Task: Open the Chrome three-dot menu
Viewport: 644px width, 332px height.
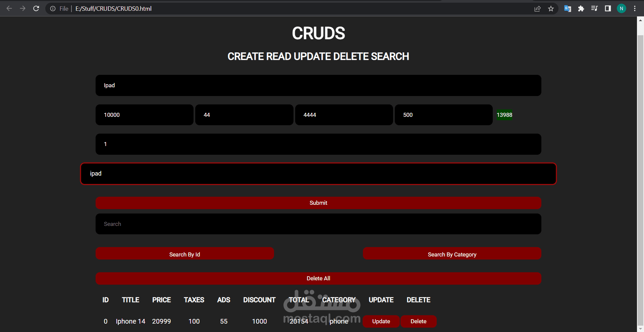Action: [x=635, y=8]
